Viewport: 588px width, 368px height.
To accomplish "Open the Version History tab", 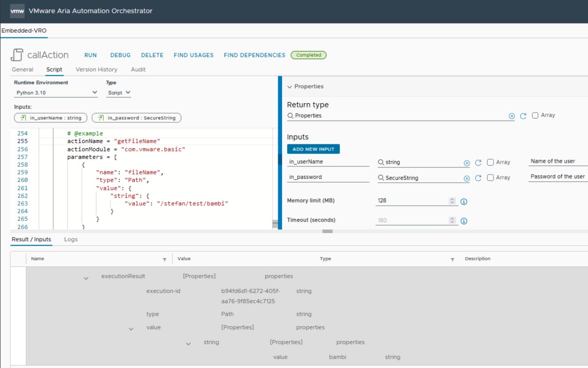I will 96,70.
